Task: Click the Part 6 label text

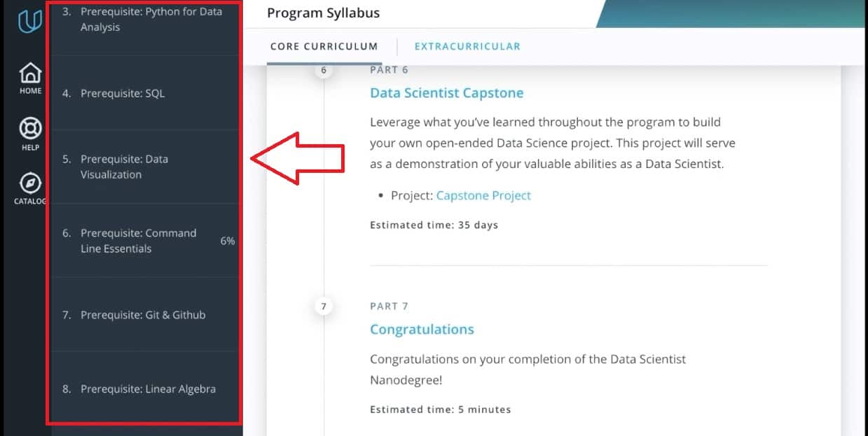Action: 389,69
